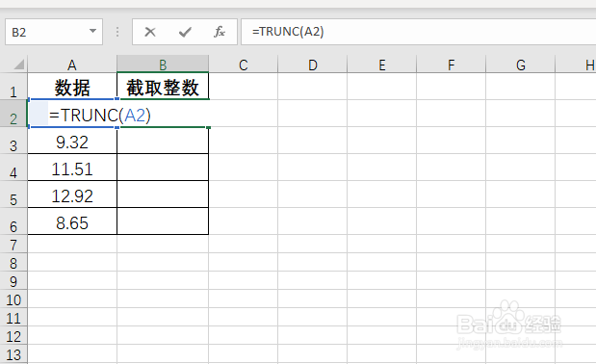Viewport: 596px width, 364px height.
Task: Expand the Name Box dropdown arrow
Action: click(x=92, y=31)
